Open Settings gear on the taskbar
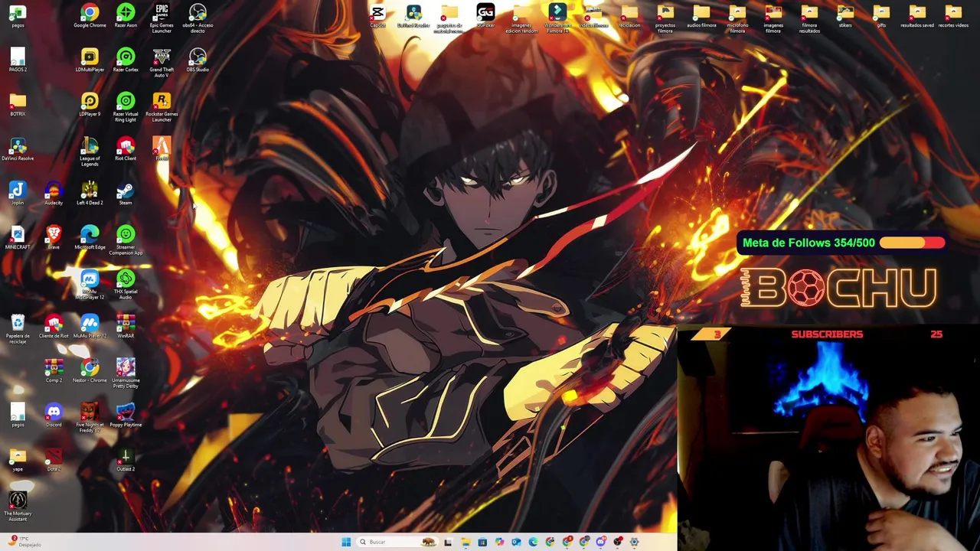 coord(634,542)
